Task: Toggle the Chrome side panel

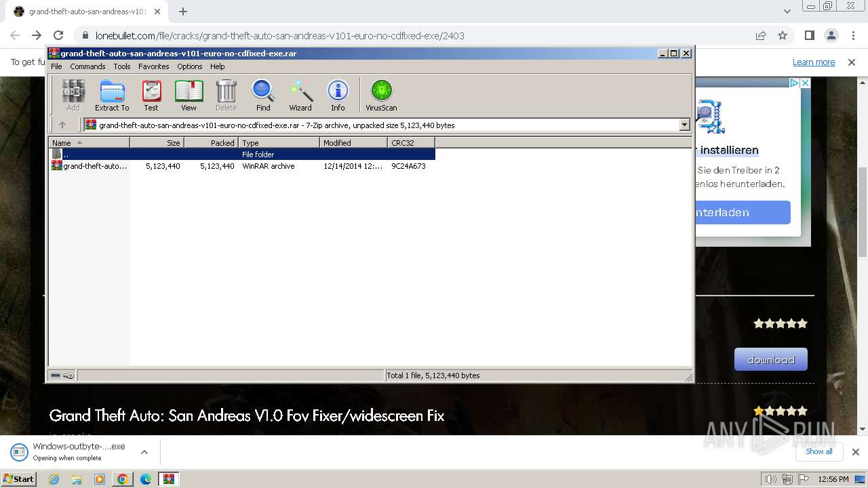Action: coord(810,35)
